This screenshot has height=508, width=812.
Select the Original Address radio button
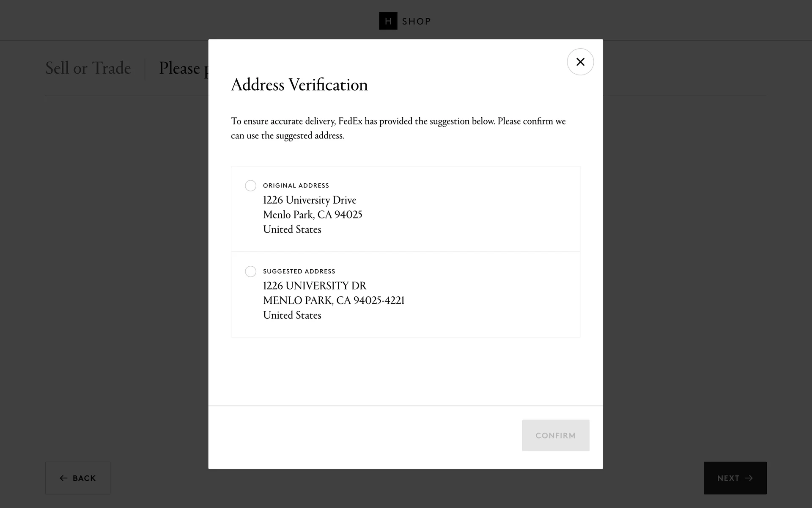point(250,186)
